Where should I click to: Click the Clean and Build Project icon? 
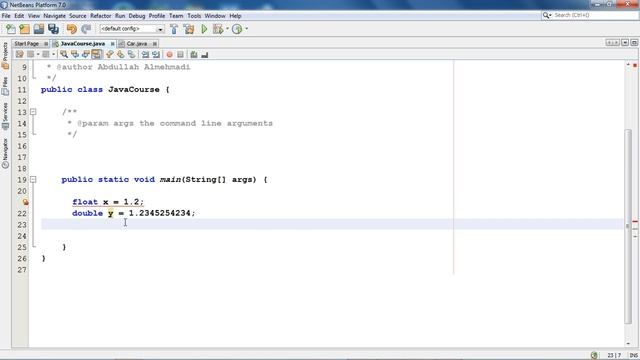tap(189, 29)
